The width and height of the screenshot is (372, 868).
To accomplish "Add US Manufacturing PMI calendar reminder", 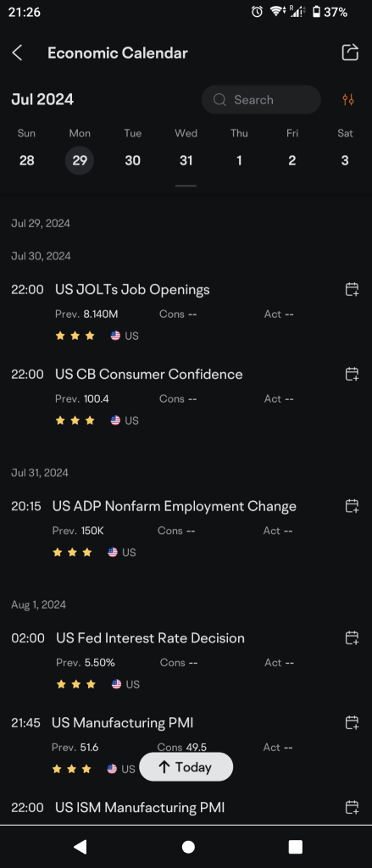I will point(352,722).
